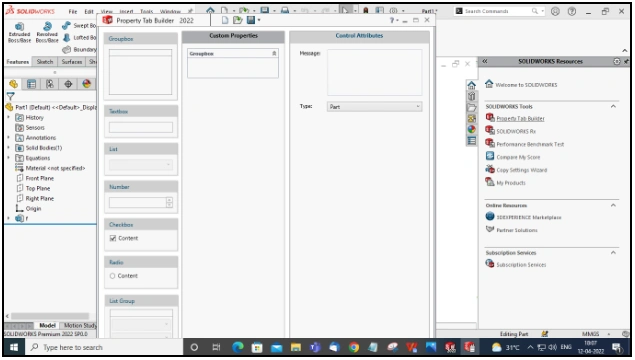
Task: Click the feature tree horizontal scrollbar
Action: click(50, 316)
